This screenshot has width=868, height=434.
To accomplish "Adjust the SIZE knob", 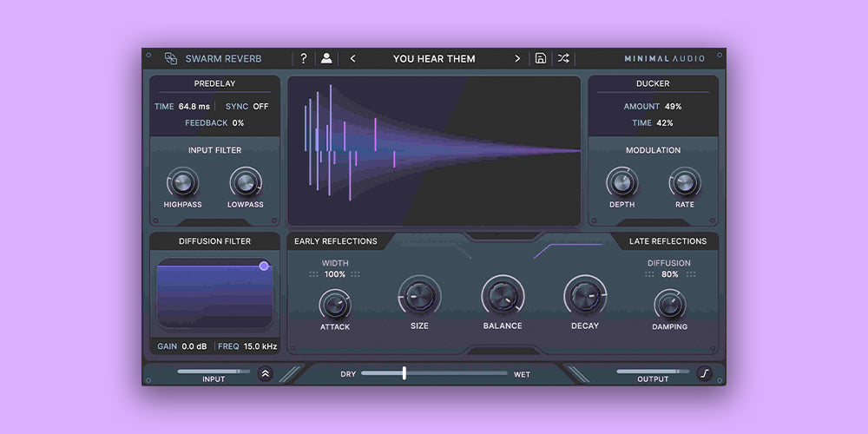I will click(419, 296).
